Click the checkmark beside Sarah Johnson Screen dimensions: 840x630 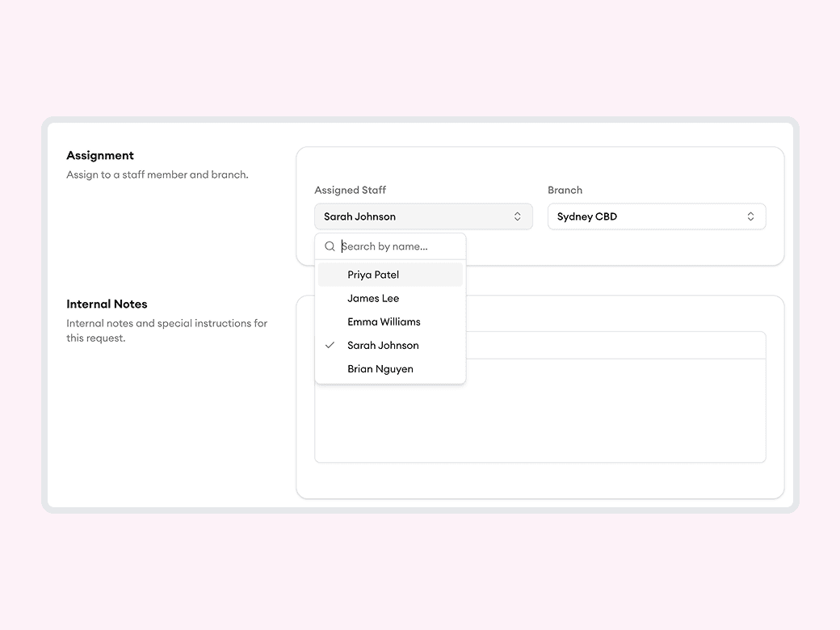[x=330, y=345]
